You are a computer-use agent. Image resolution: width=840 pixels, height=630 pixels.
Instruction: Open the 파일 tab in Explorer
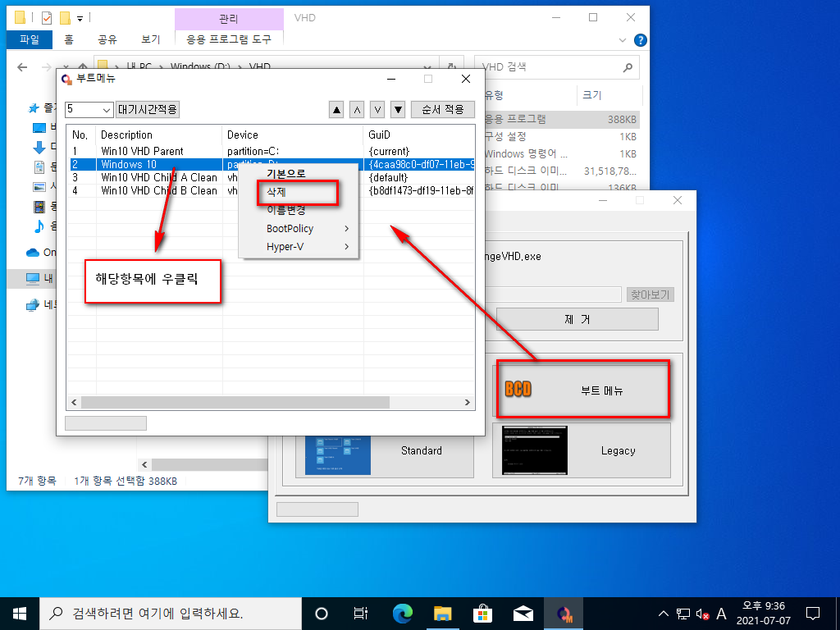tap(30, 39)
